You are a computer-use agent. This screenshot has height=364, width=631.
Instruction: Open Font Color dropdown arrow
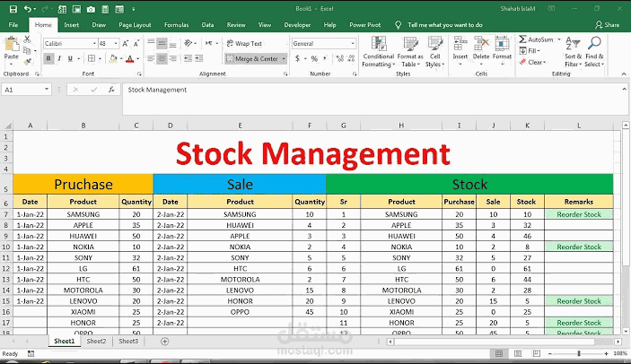click(x=137, y=58)
